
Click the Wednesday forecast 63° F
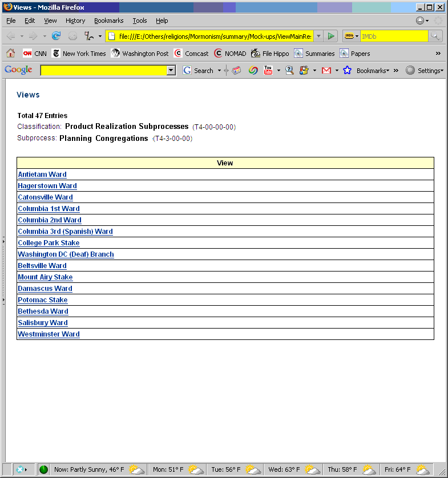coord(294,469)
